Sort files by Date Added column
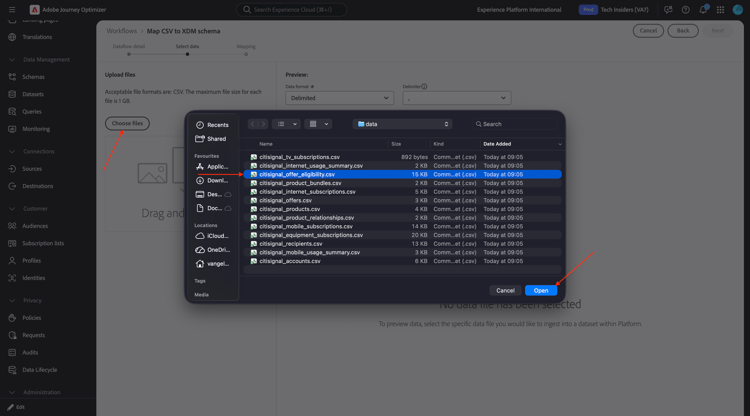 (x=497, y=144)
